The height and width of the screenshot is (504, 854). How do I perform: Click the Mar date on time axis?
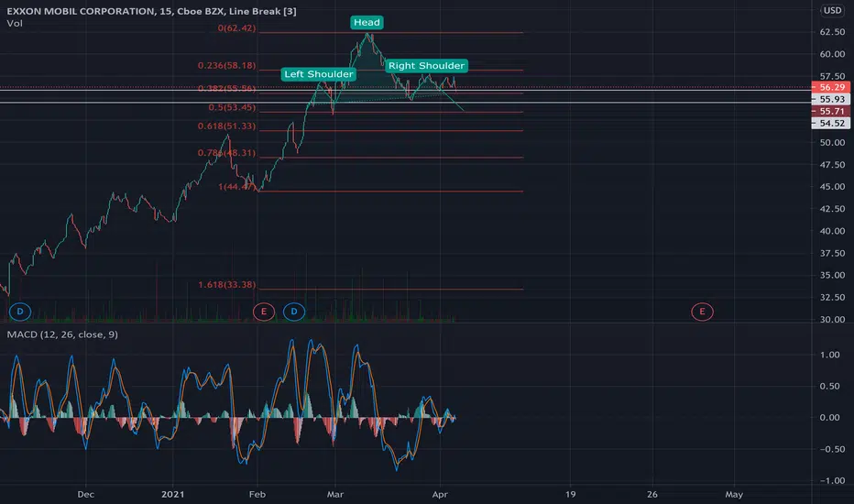coord(335,495)
